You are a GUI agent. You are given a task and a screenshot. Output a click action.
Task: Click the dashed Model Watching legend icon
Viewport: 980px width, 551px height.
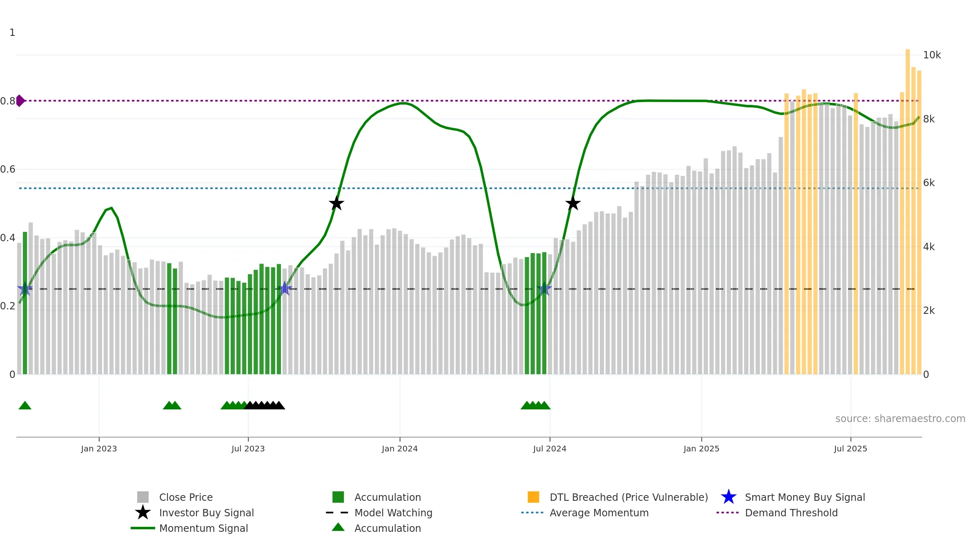coord(337,513)
